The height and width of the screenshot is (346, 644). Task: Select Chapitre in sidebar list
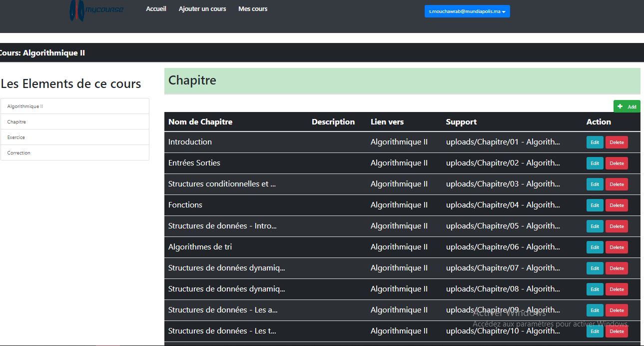click(75, 122)
